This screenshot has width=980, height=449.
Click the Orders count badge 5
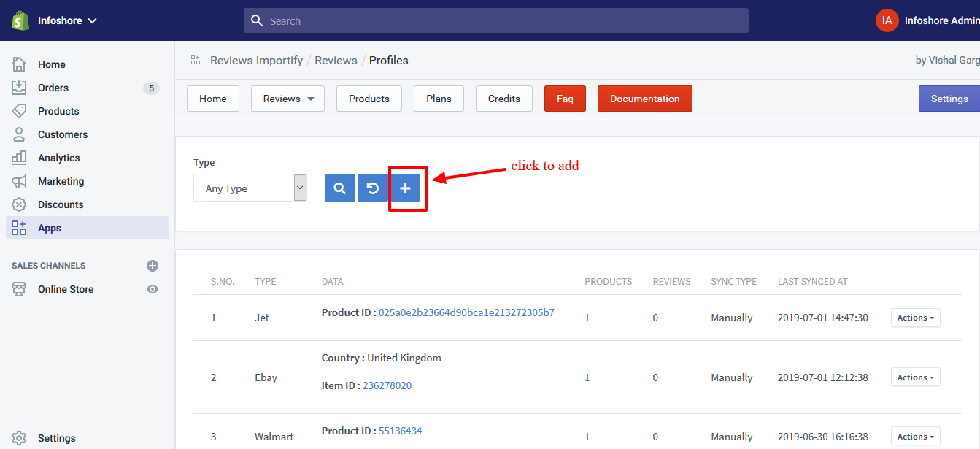151,88
